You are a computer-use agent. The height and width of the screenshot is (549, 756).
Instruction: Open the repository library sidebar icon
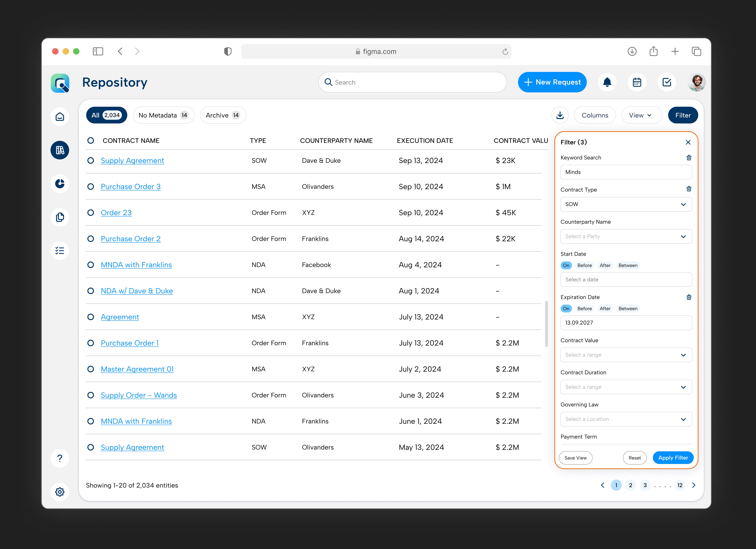point(60,150)
